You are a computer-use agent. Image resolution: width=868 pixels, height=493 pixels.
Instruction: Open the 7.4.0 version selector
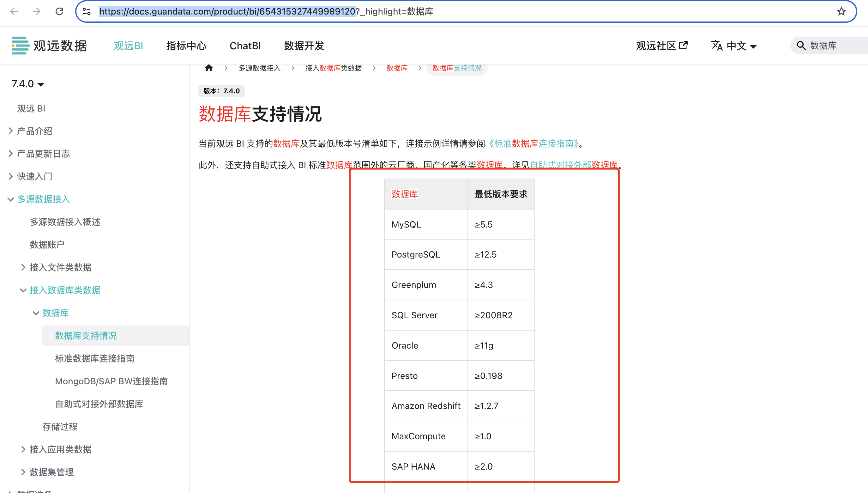28,84
